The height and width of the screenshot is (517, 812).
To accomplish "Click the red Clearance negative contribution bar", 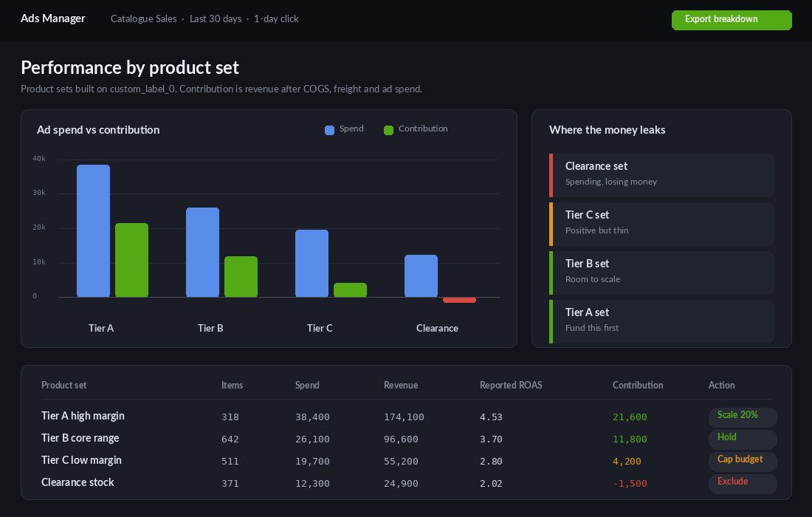I will pos(459,300).
